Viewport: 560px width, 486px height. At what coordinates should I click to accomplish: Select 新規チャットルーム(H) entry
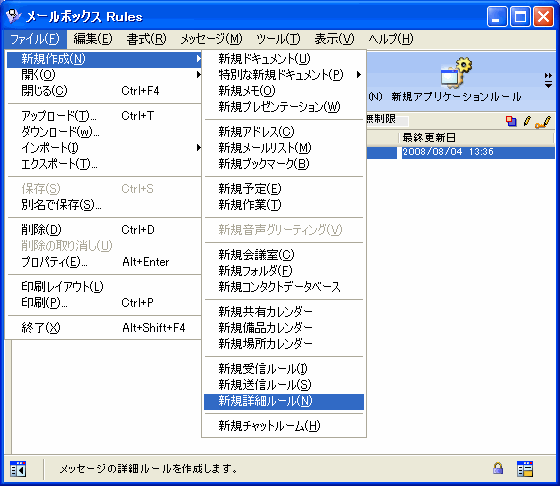pyautogui.click(x=284, y=426)
